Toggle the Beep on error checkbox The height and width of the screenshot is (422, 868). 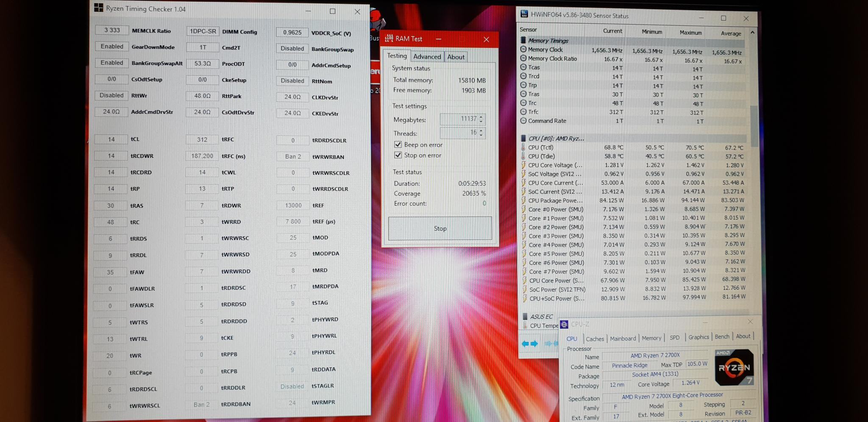click(x=398, y=144)
